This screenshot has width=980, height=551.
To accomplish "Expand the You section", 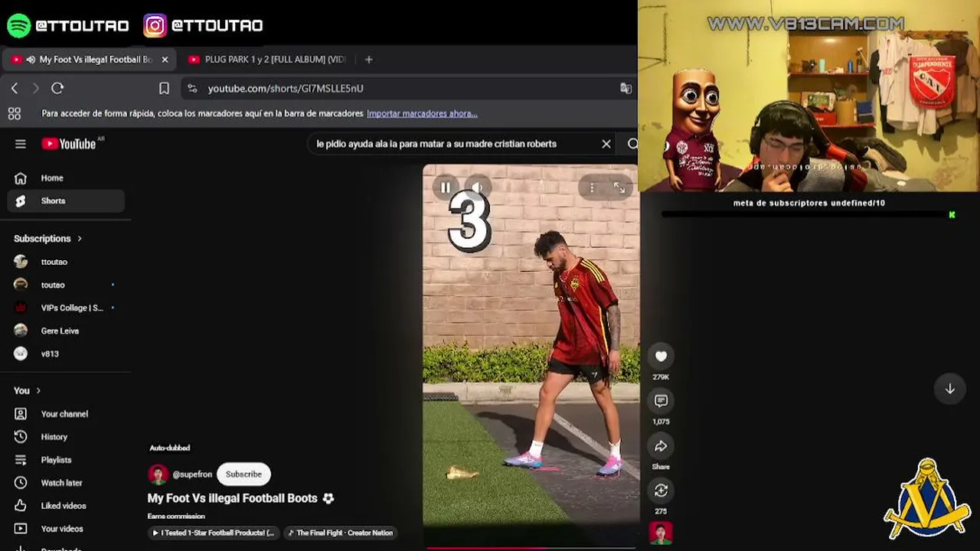I will (27, 391).
